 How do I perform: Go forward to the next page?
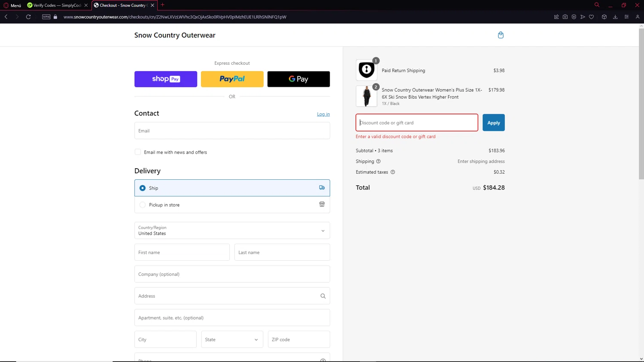pyautogui.click(x=17, y=17)
